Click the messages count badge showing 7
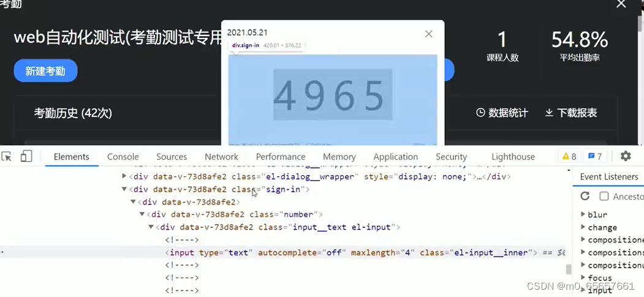The image size is (644, 297). (595, 156)
